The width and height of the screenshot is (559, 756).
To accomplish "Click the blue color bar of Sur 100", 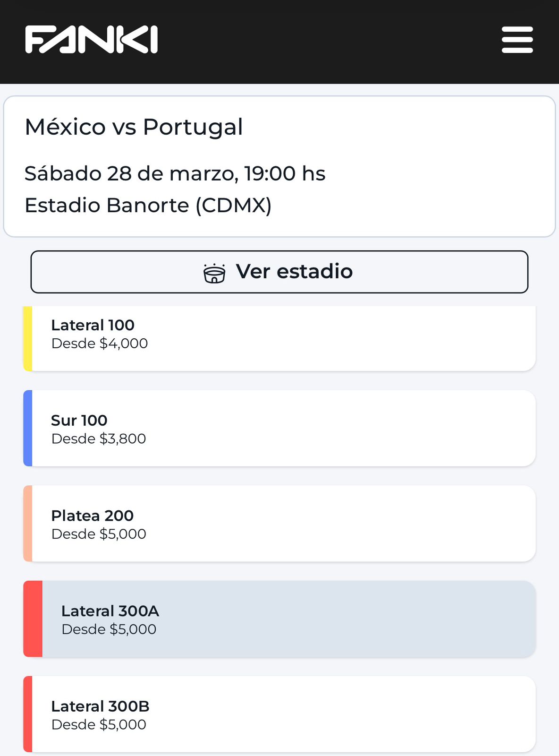I will (28, 428).
